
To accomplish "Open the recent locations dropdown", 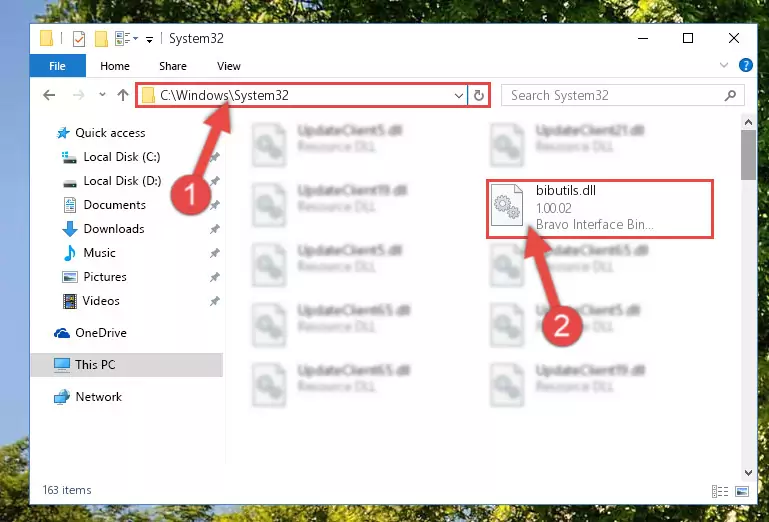I will tap(102, 95).
